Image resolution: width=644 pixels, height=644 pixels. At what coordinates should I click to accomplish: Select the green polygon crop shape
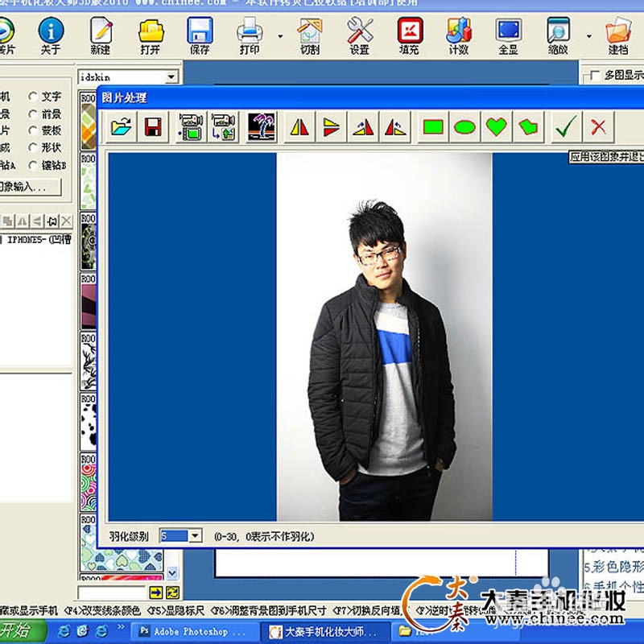coord(528,126)
